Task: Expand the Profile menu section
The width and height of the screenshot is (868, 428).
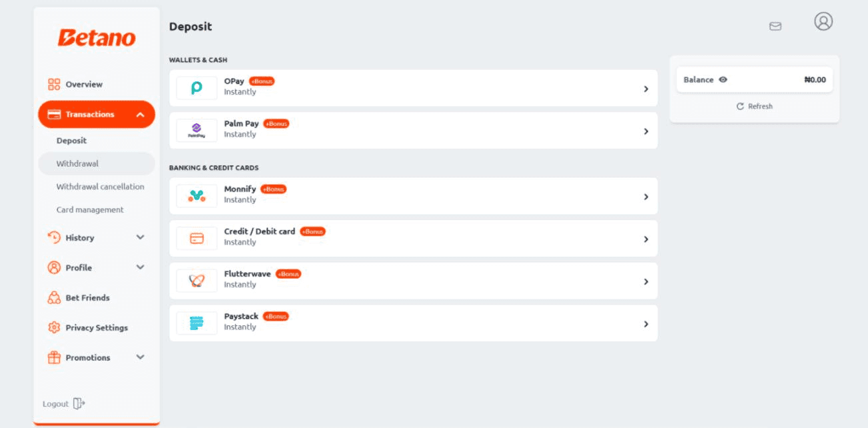Action: pyautogui.click(x=140, y=267)
